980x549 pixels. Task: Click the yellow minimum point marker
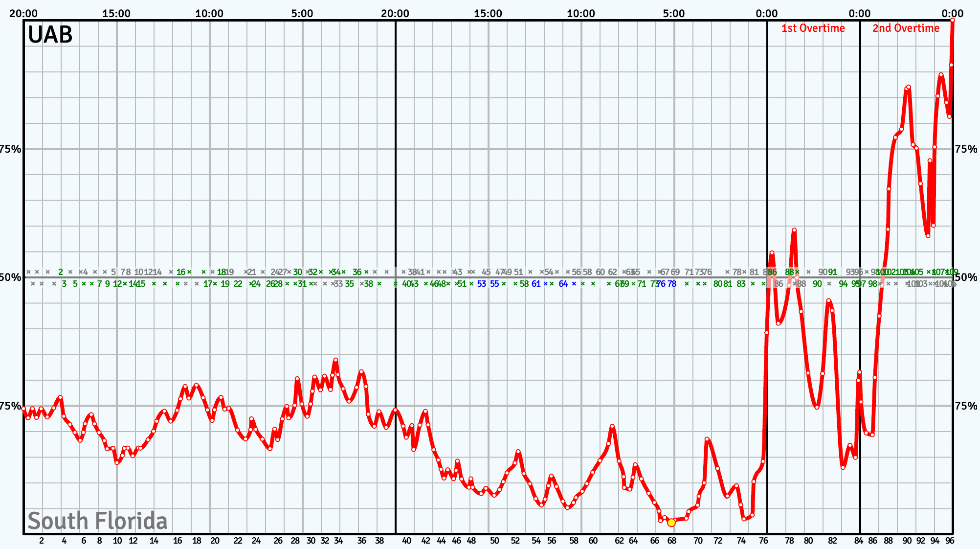(x=671, y=523)
